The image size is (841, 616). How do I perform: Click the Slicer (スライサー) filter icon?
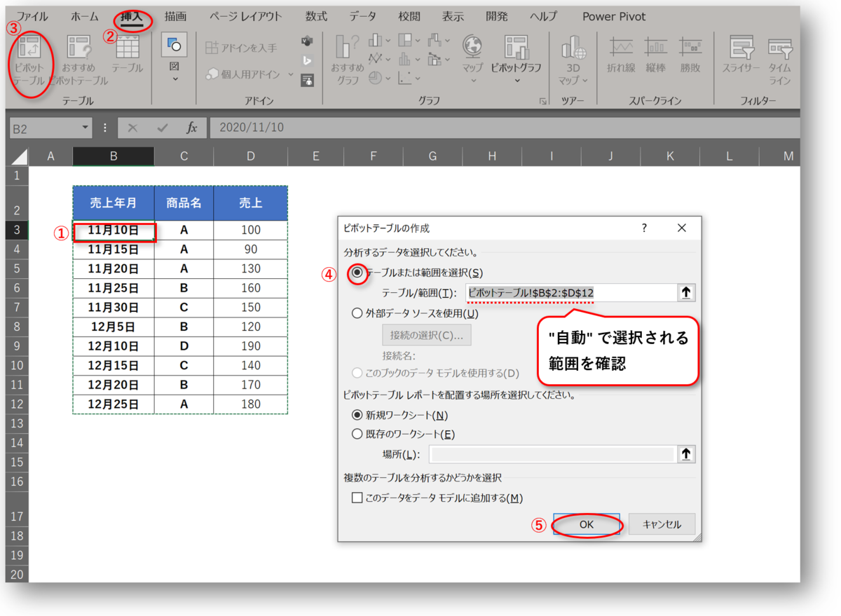click(x=741, y=48)
